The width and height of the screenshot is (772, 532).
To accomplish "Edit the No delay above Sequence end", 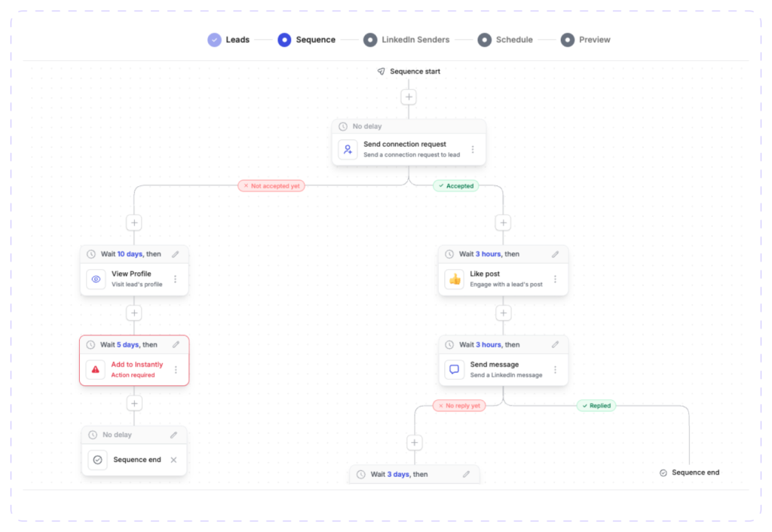I will [174, 435].
